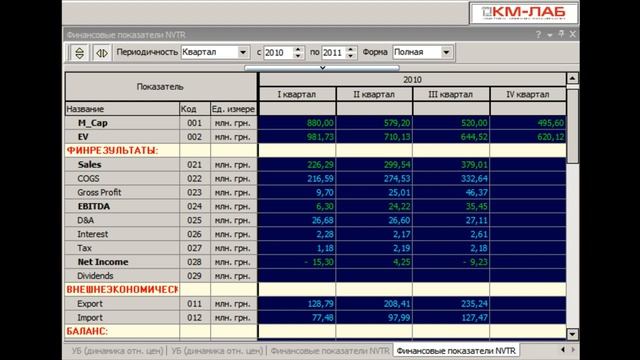640x360 pixels.
Task: Click the start year field showing 2010
Action: click(279, 53)
